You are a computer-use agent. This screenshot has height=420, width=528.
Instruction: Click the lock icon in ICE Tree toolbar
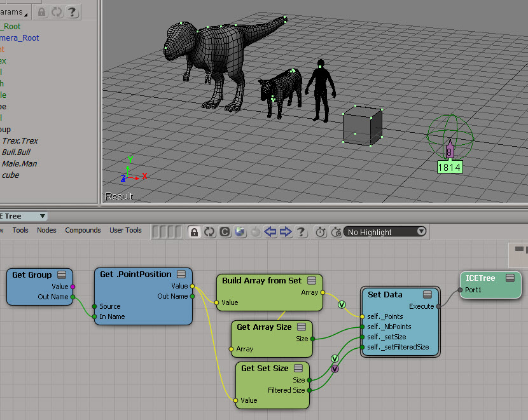(195, 232)
